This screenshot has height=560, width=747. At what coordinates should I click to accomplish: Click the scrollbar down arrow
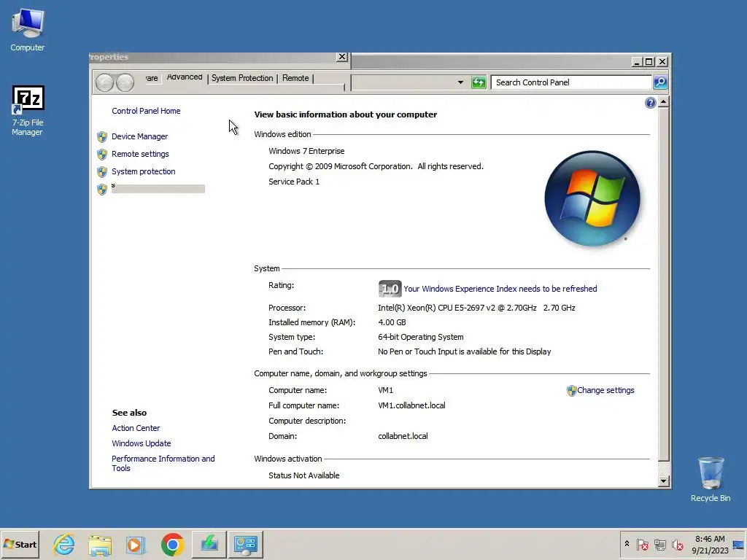[x=663, y=481]
